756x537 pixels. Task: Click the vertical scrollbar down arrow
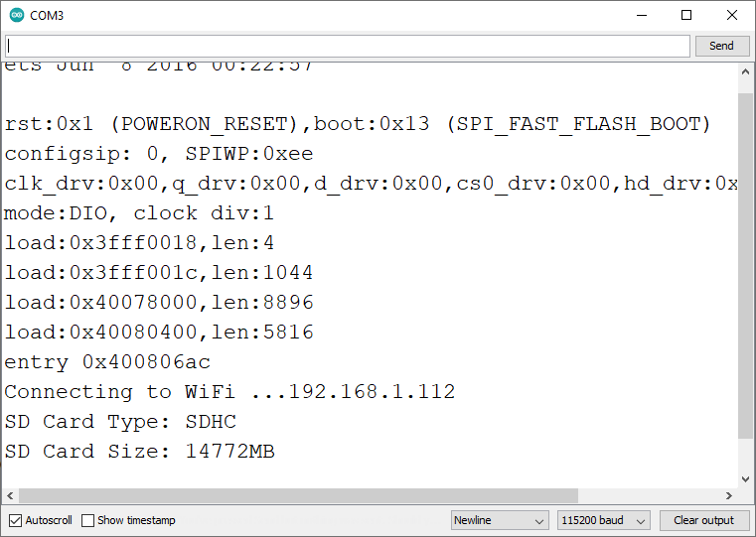tap(745, 479)
